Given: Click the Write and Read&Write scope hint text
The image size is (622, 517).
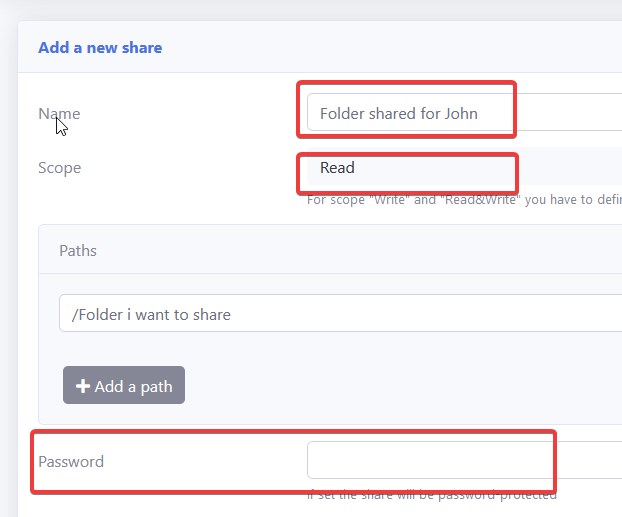Looking at the screenshot, I should (460, 199).
